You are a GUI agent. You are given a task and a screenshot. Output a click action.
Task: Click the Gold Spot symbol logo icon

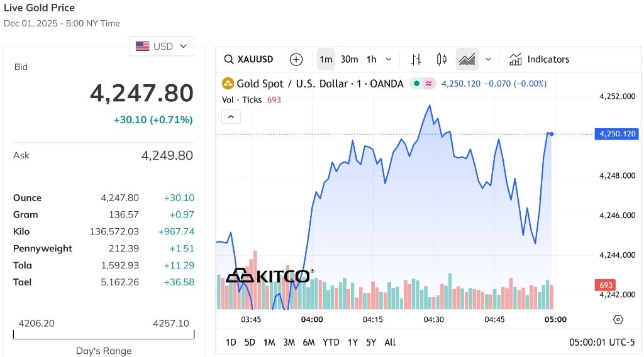point(227,84)
